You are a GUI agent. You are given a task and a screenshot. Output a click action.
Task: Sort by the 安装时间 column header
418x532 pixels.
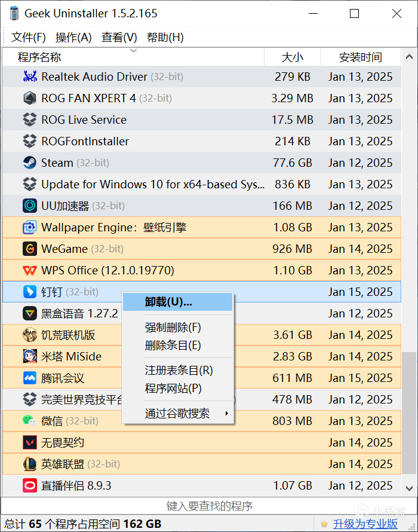361,57
